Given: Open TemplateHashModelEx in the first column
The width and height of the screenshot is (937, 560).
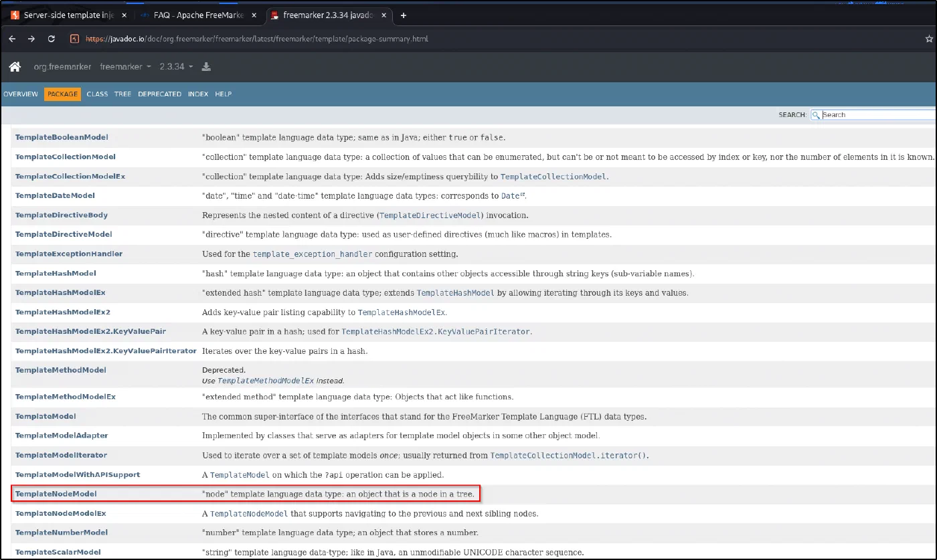Looking at the screenshot, I should 60,292.
